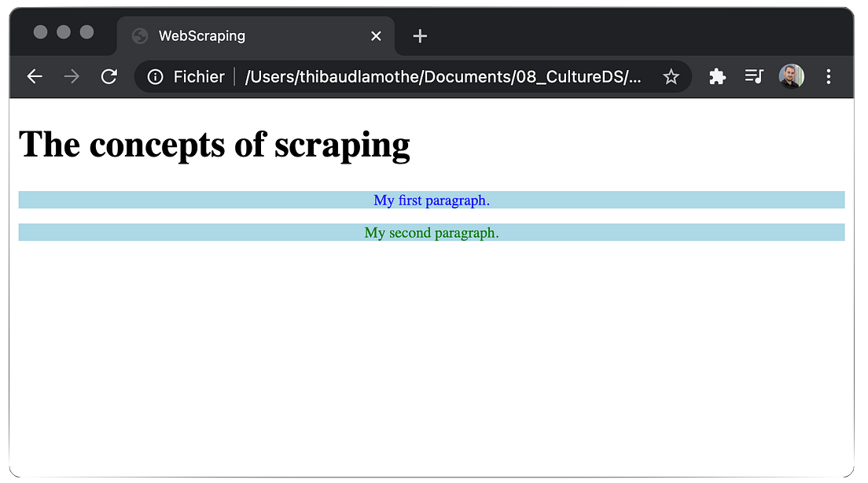The width and height of the screenshot is (868, 483).
Task: Reload the WebScraping page
Action: click(108, 76)
